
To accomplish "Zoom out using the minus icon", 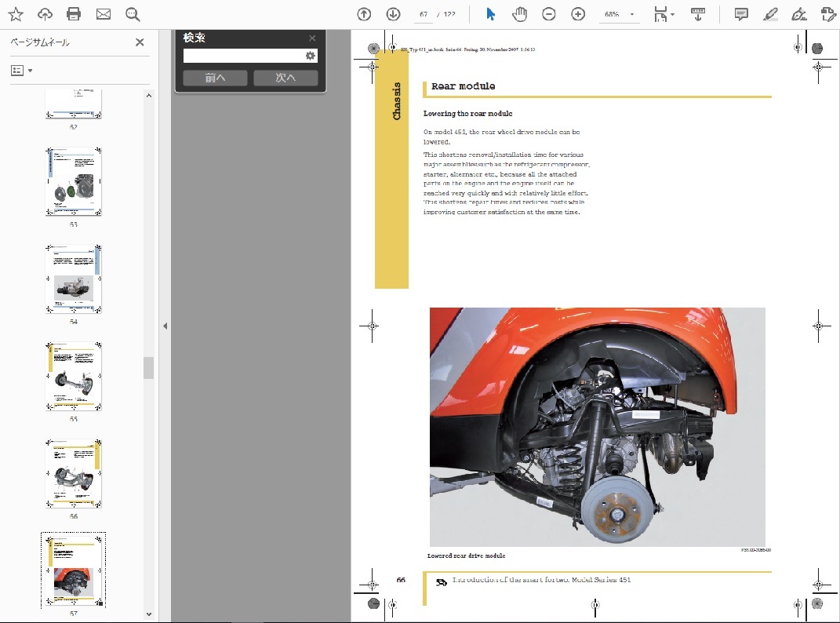I will point(549,14).
